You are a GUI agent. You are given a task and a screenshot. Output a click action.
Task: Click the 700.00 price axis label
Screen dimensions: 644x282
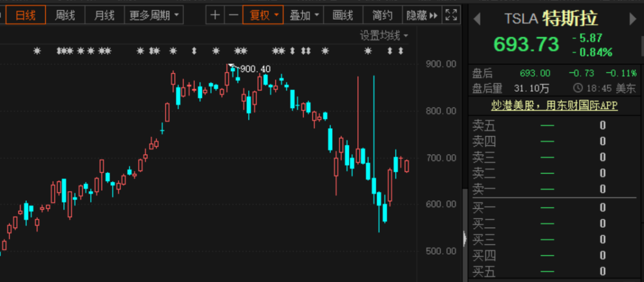click(x=441, y=157)
